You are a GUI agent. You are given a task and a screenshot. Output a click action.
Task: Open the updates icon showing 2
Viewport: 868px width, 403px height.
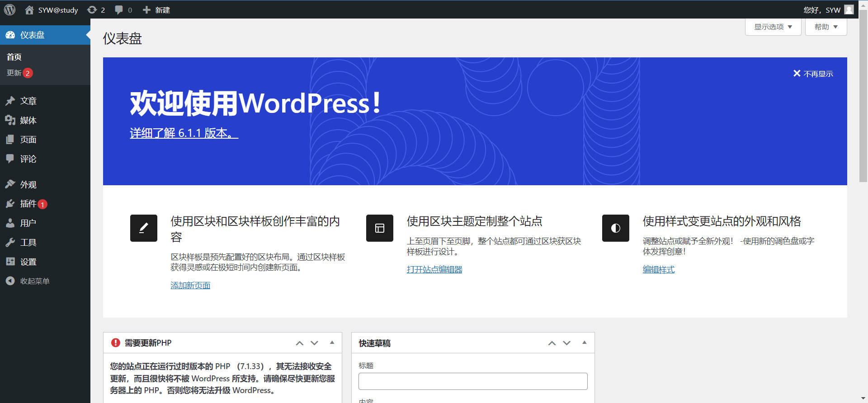pos(96,10)
